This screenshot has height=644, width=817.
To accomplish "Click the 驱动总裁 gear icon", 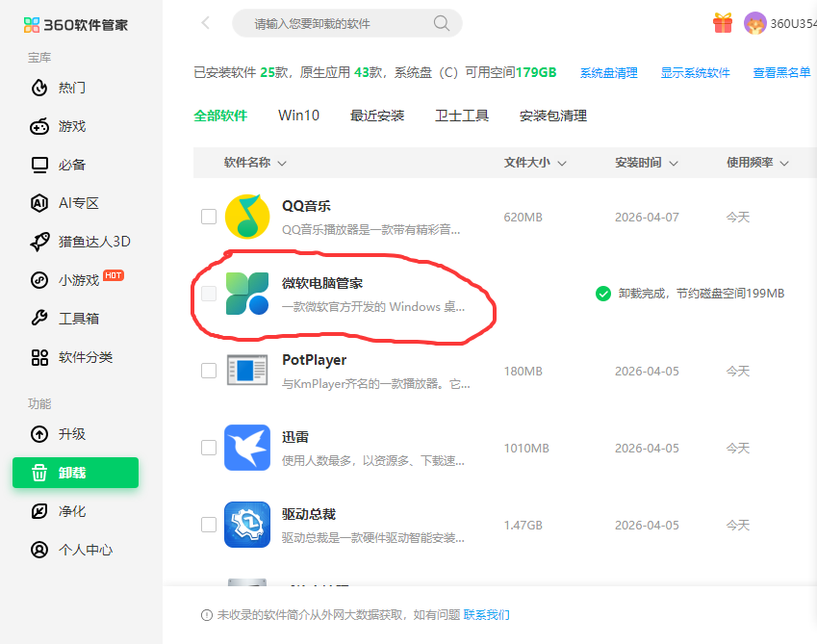I will pyautogui.click(x=247, y=525).
